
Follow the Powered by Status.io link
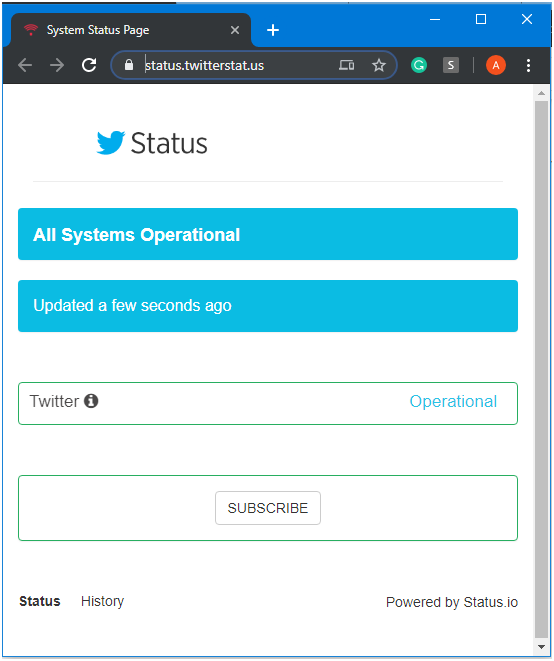452,602
